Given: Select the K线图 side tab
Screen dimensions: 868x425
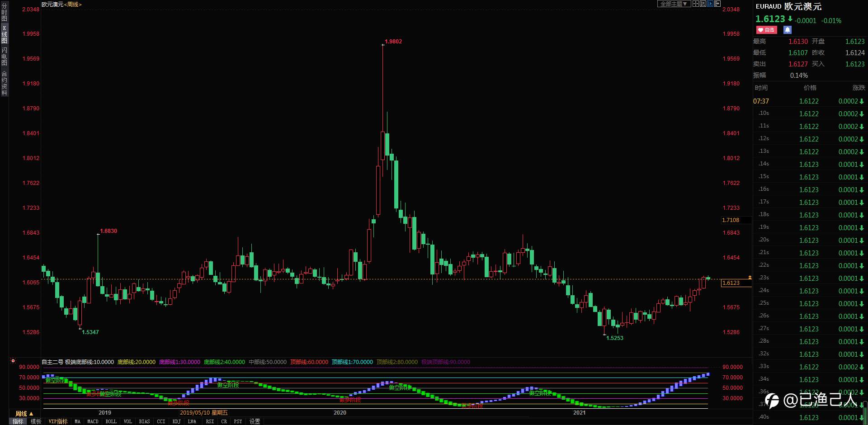Looking at the screenshot, I should [4, 34].
